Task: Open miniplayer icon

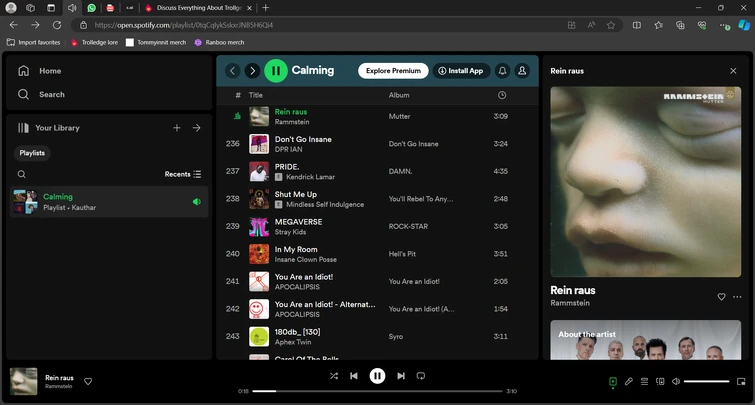Action: (741, 381)
